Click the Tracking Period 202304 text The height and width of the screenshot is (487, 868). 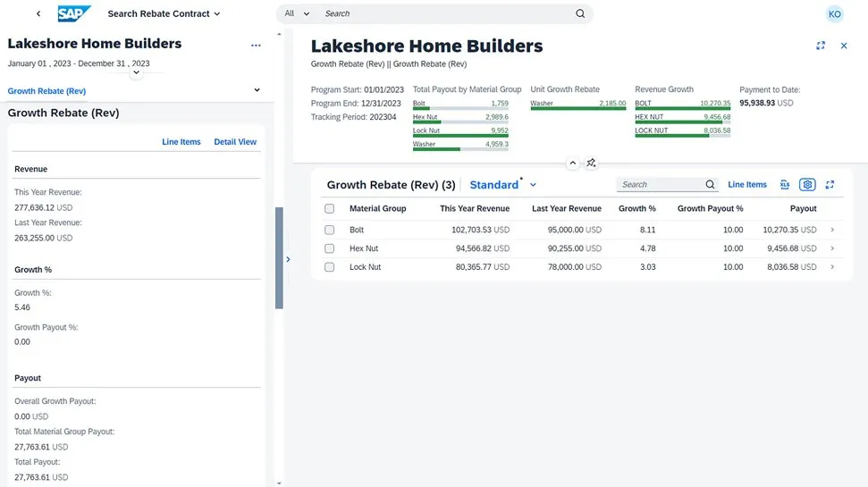(353, 117)
